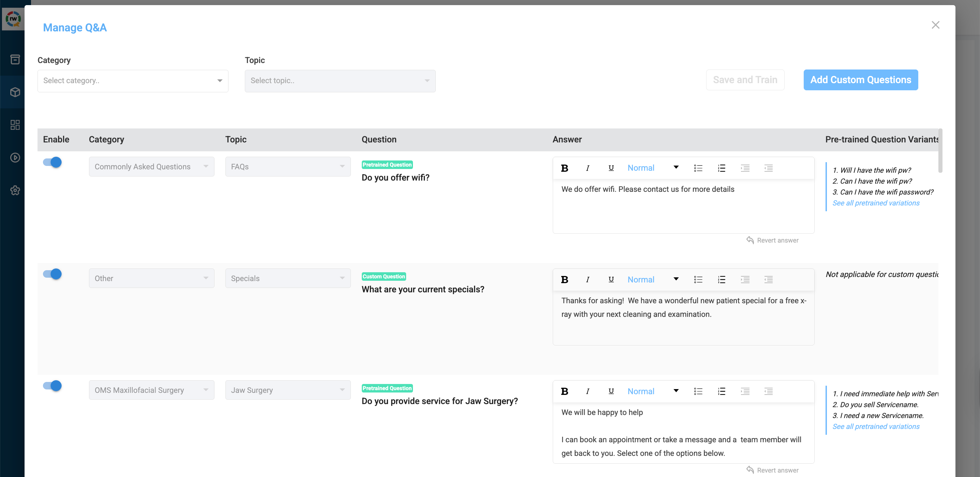The image size is (980, 477).
Task: Open the play circle icon in sidebar
Action: [15, 158]
